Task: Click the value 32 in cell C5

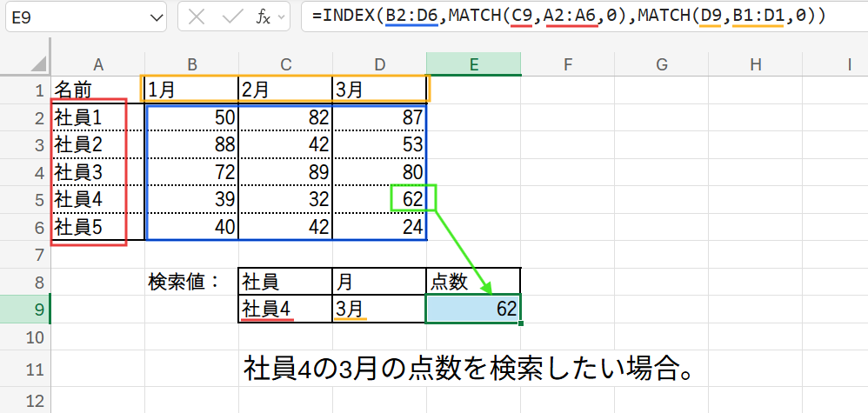Action: [x=285, y=199]
